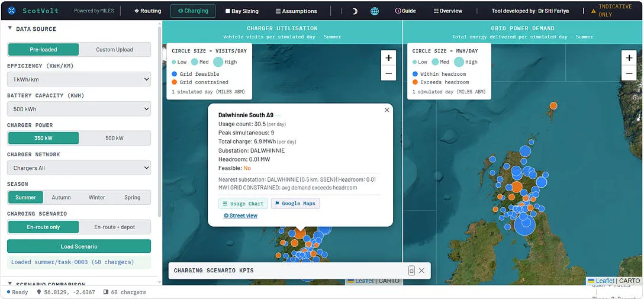Click the large orange Highlands charger circle on grid map
The width and height of the screenshot is (644, 299).
coord(517,187)
